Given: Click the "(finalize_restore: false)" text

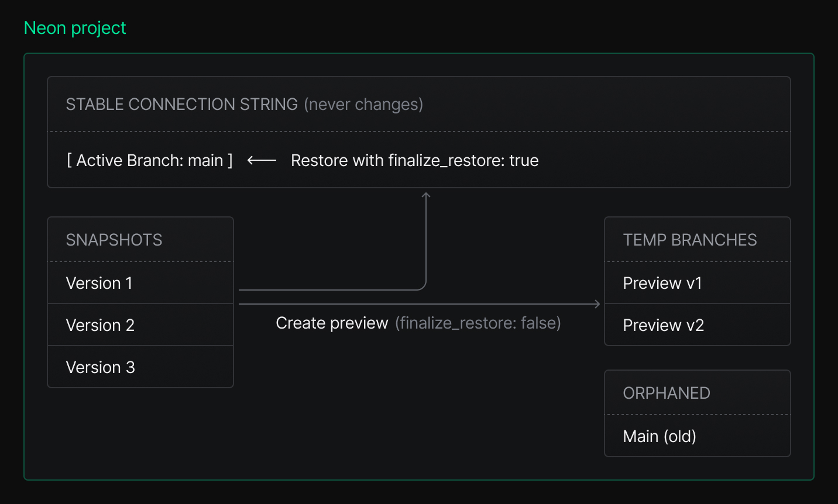Looking at the screenshot, I should coord(478,323).
